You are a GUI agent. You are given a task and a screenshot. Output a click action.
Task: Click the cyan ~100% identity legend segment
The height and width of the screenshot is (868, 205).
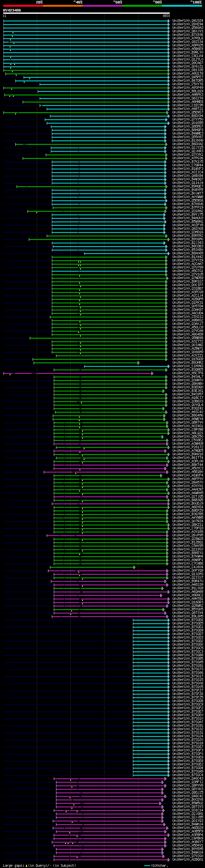(x=182, y=6)
